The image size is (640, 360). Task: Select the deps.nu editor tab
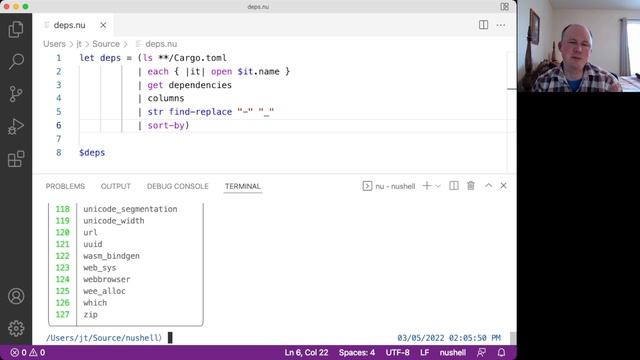pyautogui.click(x=73, y=25)
